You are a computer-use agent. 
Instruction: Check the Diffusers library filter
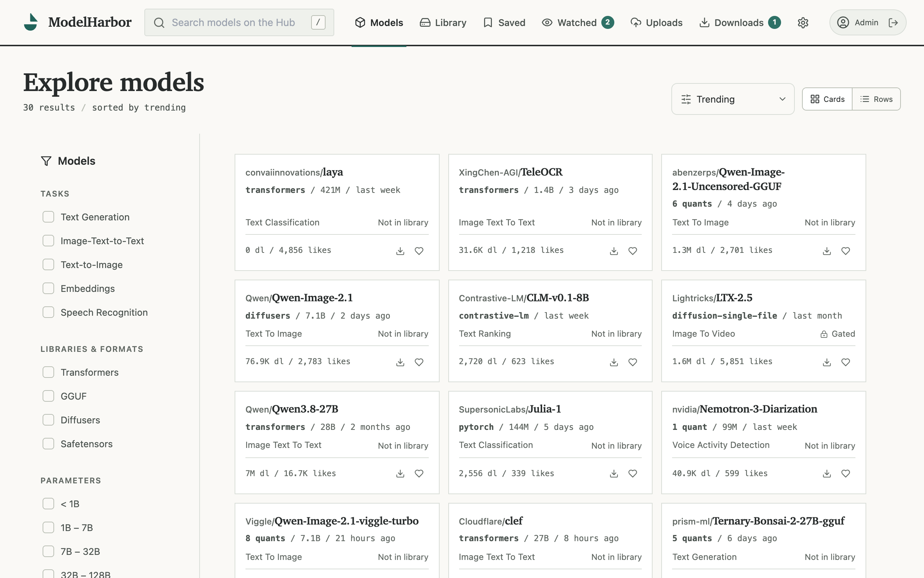48,420
